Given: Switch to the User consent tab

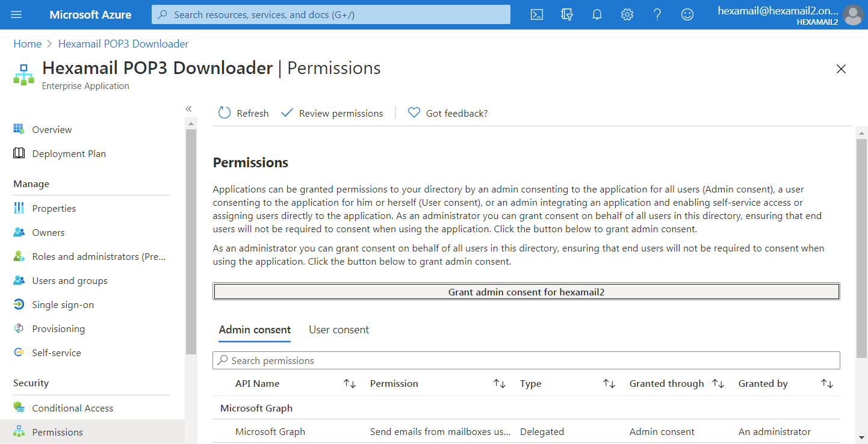Looking at the screenshot, I should coord(339,330).
